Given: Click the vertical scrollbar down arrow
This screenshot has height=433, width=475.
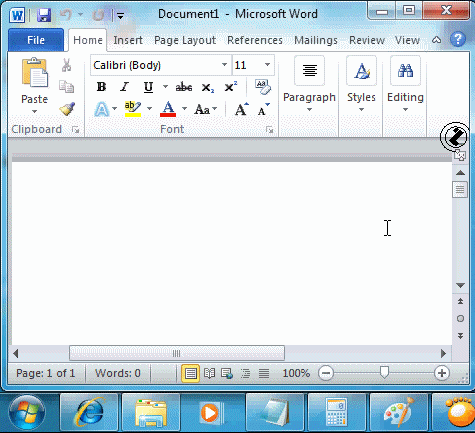Looking at the screenshot, I should pos(460,285).
